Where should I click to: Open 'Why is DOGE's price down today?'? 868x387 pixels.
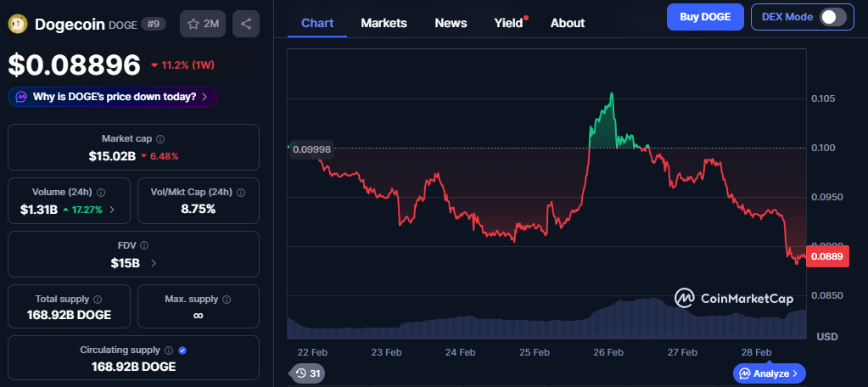[x=113, y=97]
